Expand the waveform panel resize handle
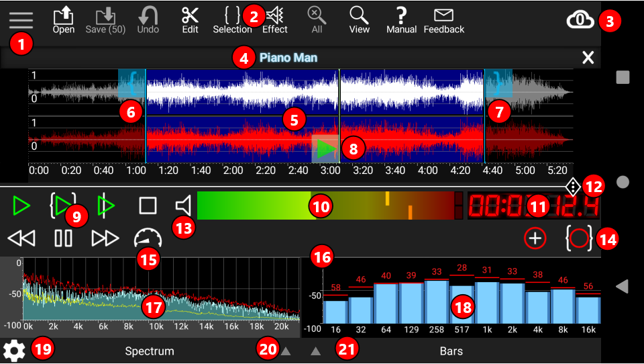This screenshot has height=364, width=644. click(574, 187)
